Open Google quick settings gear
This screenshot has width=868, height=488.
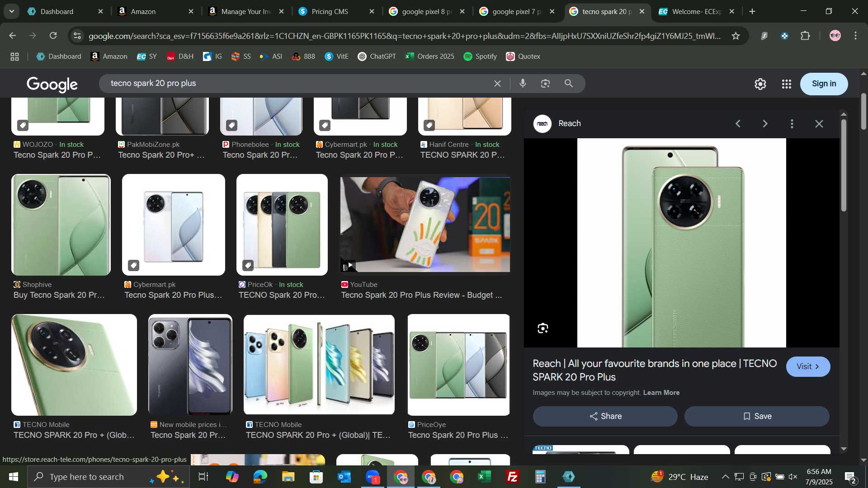point(760,84)
